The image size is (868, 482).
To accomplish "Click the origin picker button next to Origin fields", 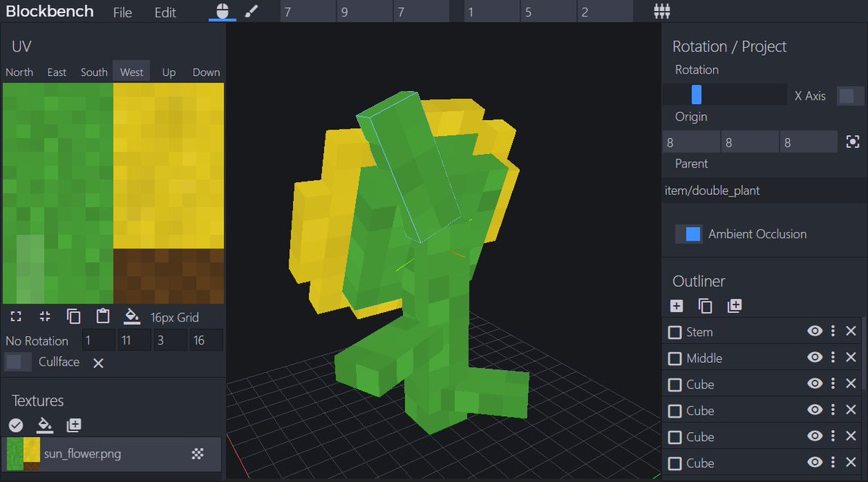I will point(851,141).
